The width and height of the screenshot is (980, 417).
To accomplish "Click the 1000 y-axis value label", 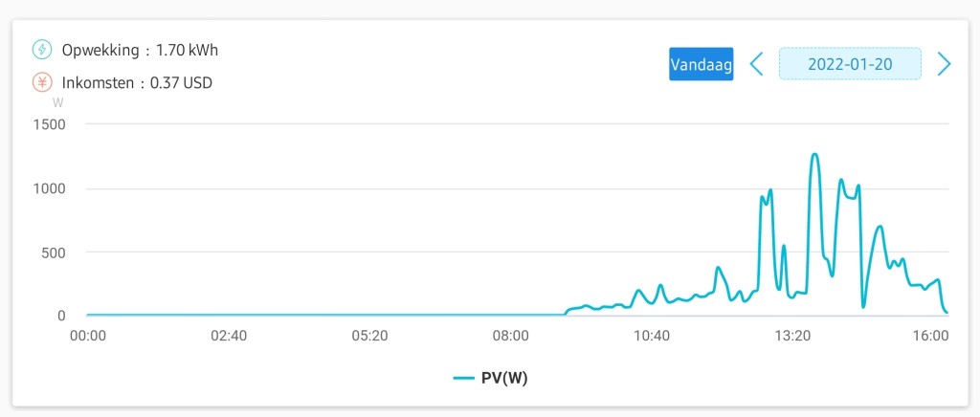I will click(49, 188).
